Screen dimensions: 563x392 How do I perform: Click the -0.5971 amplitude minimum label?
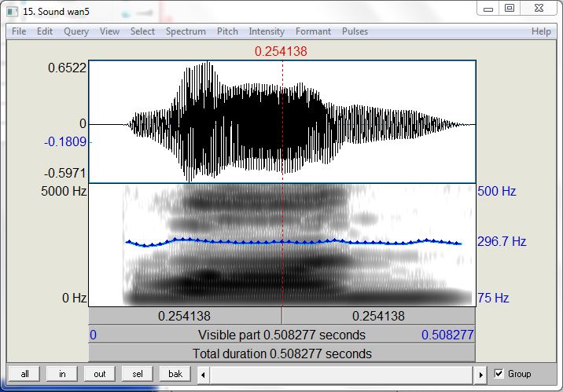point(65,174)
